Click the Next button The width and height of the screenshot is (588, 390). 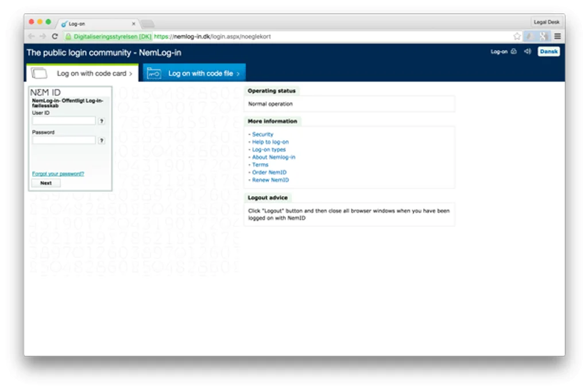click(46, 183)
